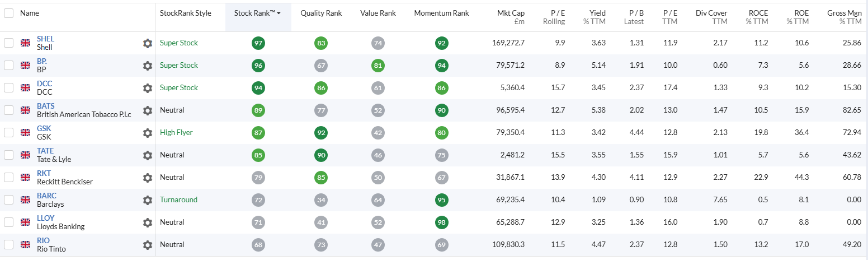The width and height of the screenshot is (868, 260).
Task: Click Shell's Stock Rank 97 badge
Action: [258, 43]
